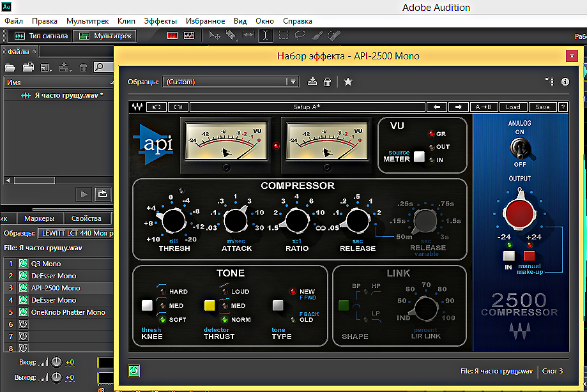Show the Spectral Pitch Display

(x=189, y=36)
